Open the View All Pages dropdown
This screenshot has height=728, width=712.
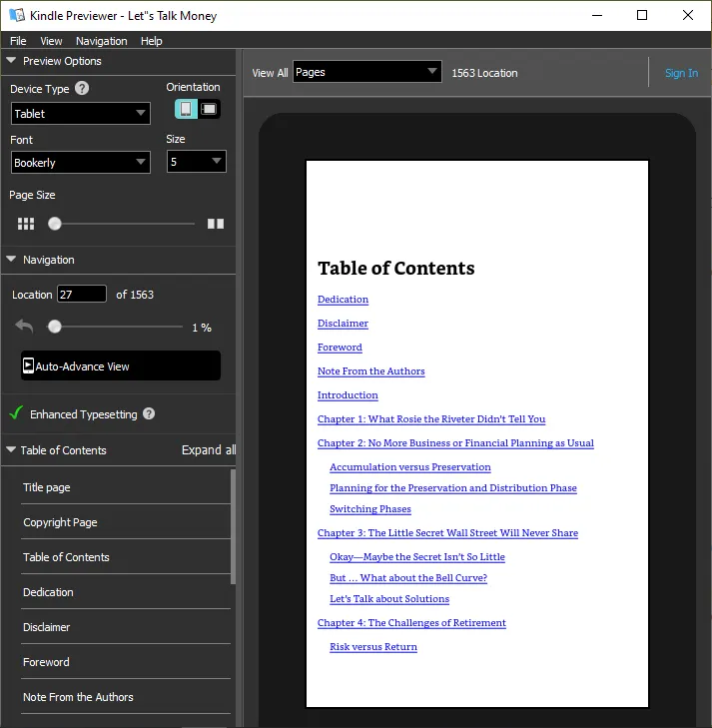(x=367, y=72)
